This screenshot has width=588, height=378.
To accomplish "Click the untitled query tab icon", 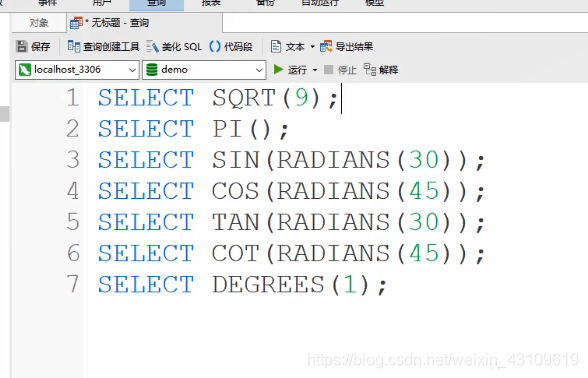I will click(76, 23).
